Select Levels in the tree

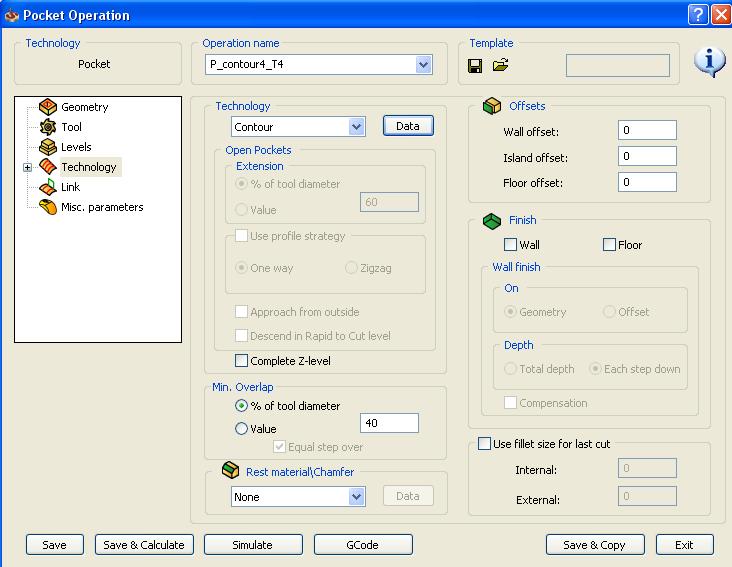(x=76, y=147)
